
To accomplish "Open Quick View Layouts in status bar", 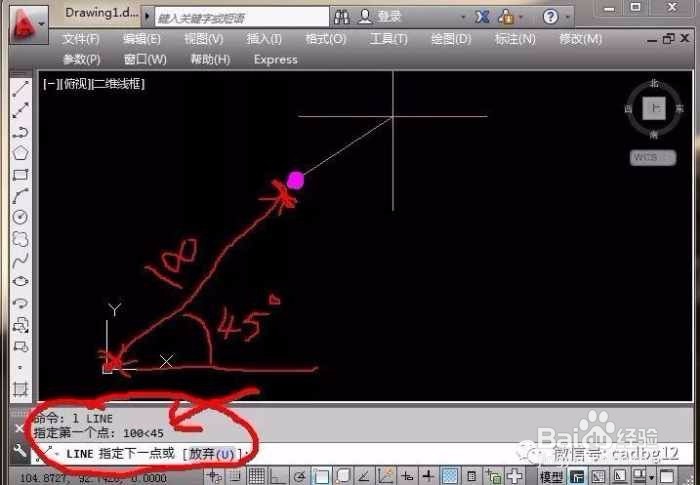I will click(621, 477).
